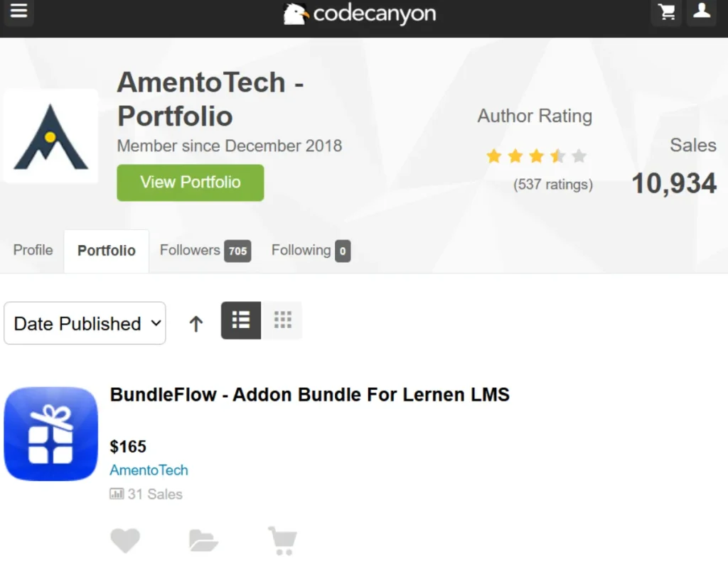728x564 pixels.
Task: Click the View Portfolio button
Action: pos(191,183)
